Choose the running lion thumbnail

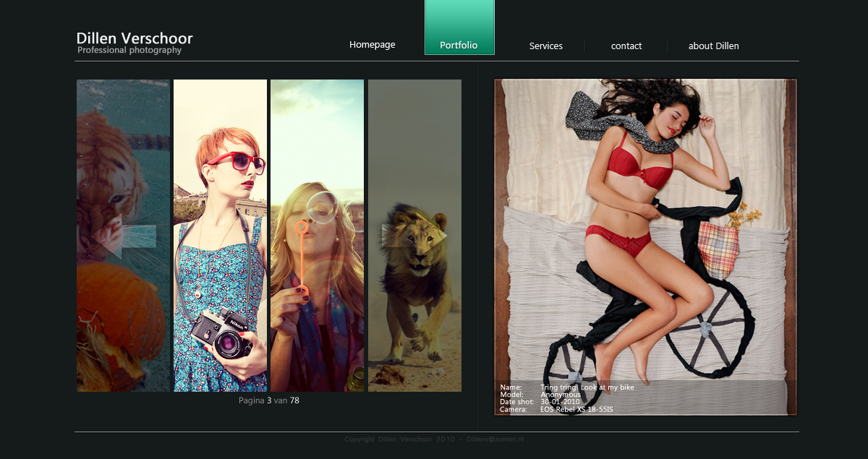coord(414,236)
